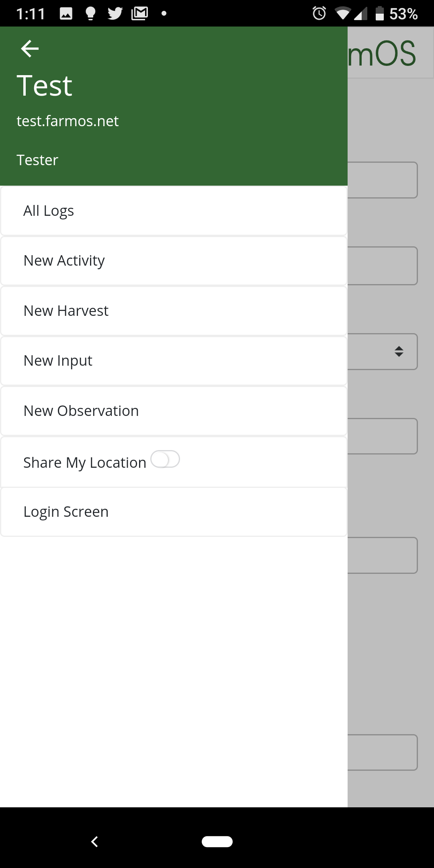
Task: Select New Activity menu item
Action: click(x=174, y=261)
